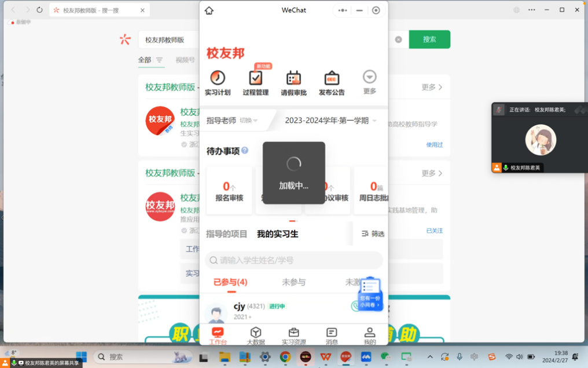588x368 pixels.
Task: Select the 全部 results tab in 搜一搜
Action: [144, 60]
